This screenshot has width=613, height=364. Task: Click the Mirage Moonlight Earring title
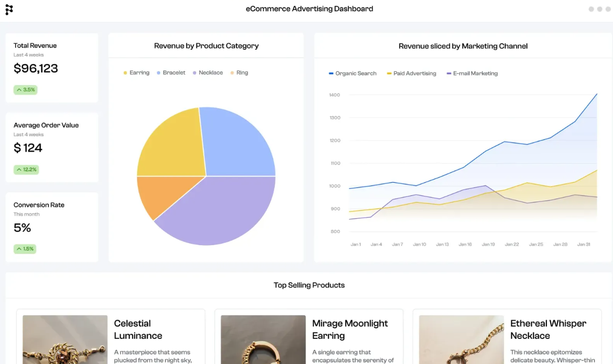350,329
